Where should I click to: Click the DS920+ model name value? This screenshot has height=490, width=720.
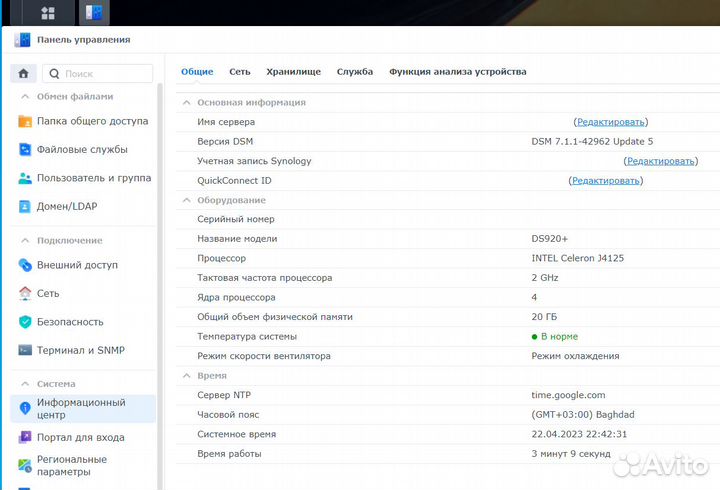click(550, 239)
